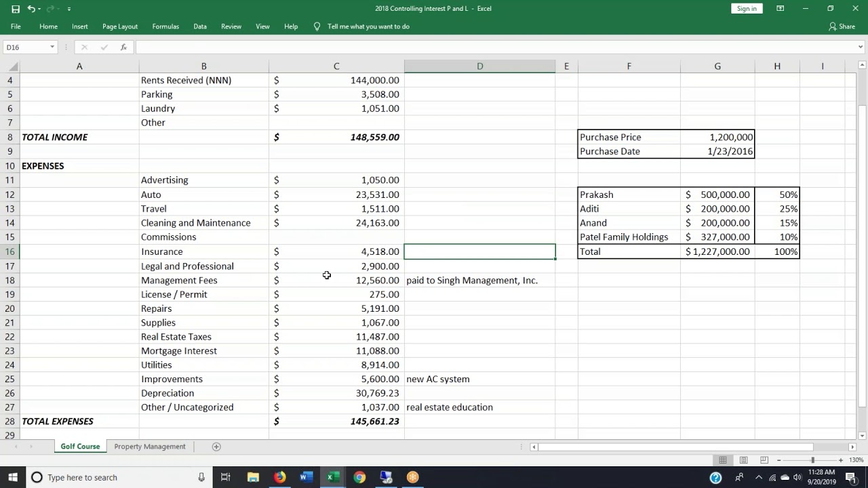Open the Windows Start menu
Image resolution: width=868 pixels, height=488 pixels.
coord(13,477)
